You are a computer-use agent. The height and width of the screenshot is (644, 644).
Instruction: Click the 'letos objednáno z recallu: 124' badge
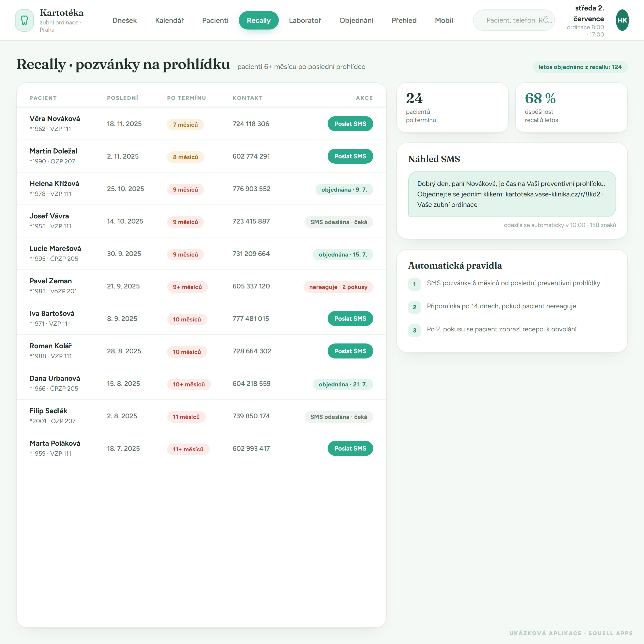[580, 67]
